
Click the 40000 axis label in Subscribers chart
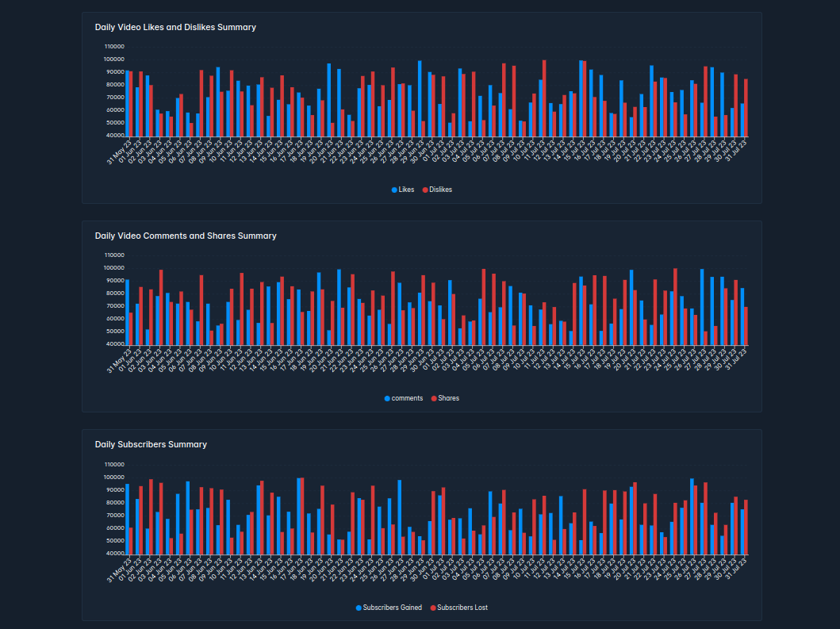pyautogui.click(x=115, y=554)
